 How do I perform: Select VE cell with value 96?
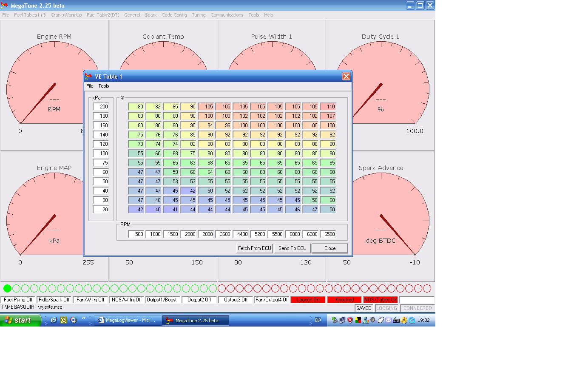click(223, 125)
